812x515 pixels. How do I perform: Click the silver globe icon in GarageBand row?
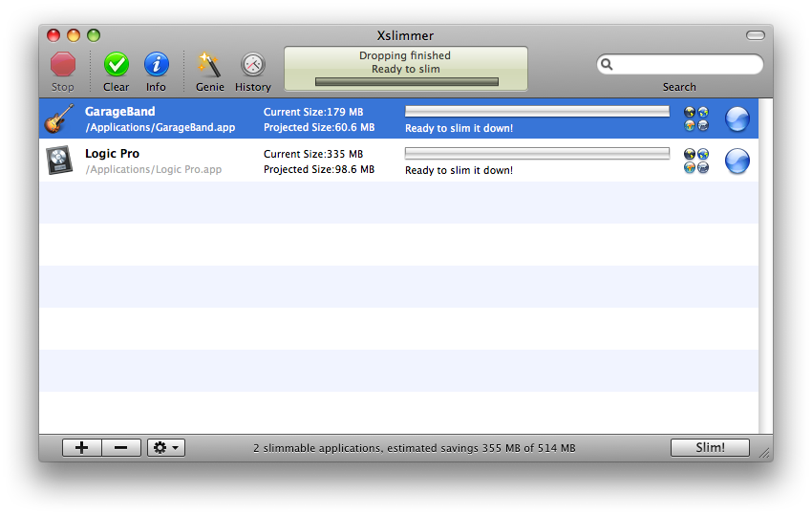[x=703, y=125]
